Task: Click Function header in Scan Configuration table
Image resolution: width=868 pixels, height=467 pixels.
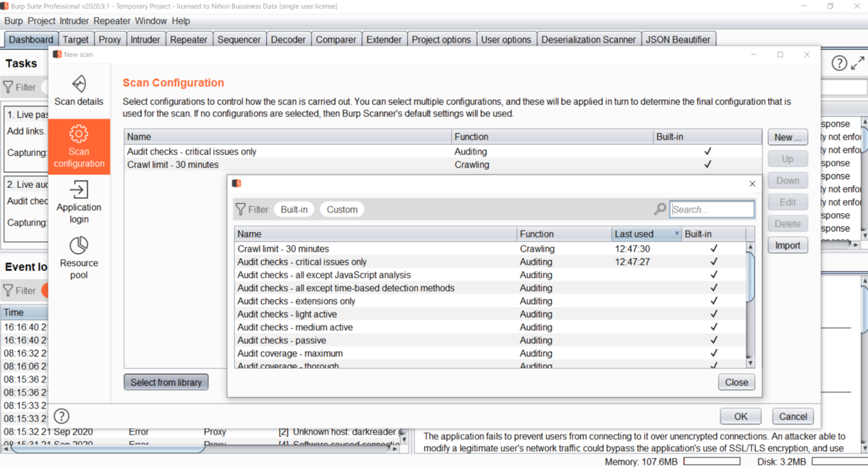Action: (552, 137)
